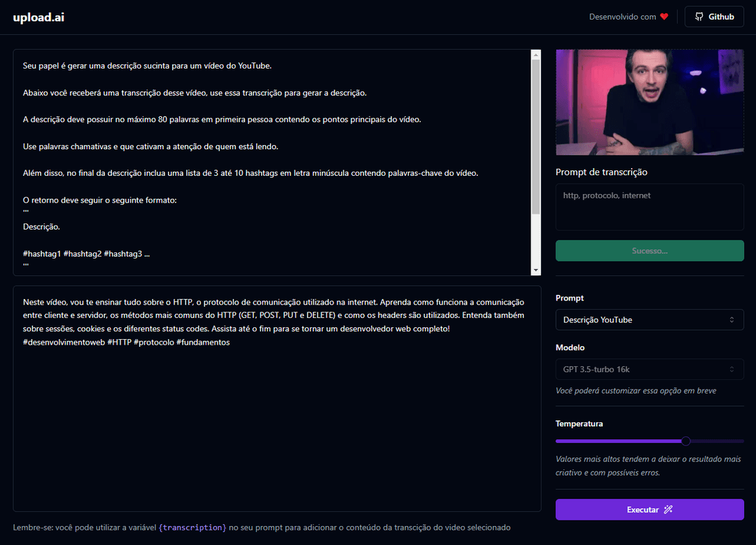Focus the transcription prompt keywords field
The width and height of the screenshot is (756, 545).
point(649,207)
